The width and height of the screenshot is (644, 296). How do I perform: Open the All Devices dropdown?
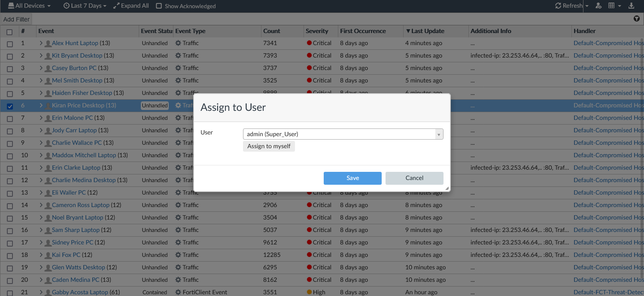point(29,6)
